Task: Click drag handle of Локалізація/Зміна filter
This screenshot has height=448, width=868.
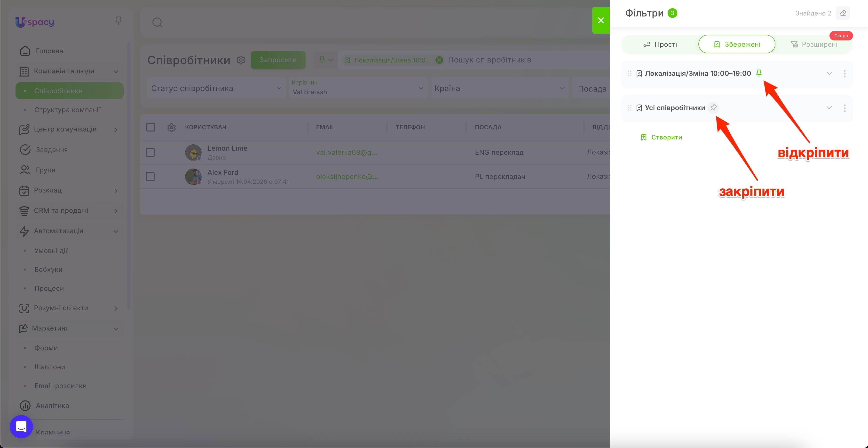Action: pos(629,73)
